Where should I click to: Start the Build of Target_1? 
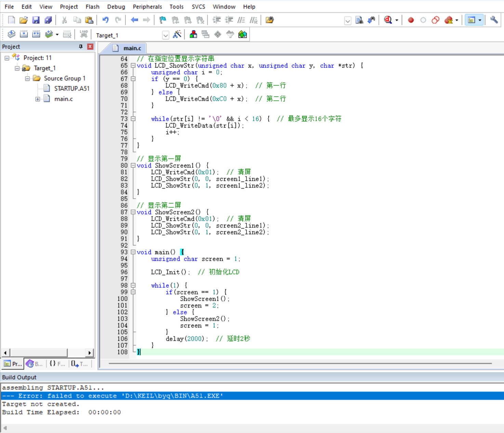(24, 34)
